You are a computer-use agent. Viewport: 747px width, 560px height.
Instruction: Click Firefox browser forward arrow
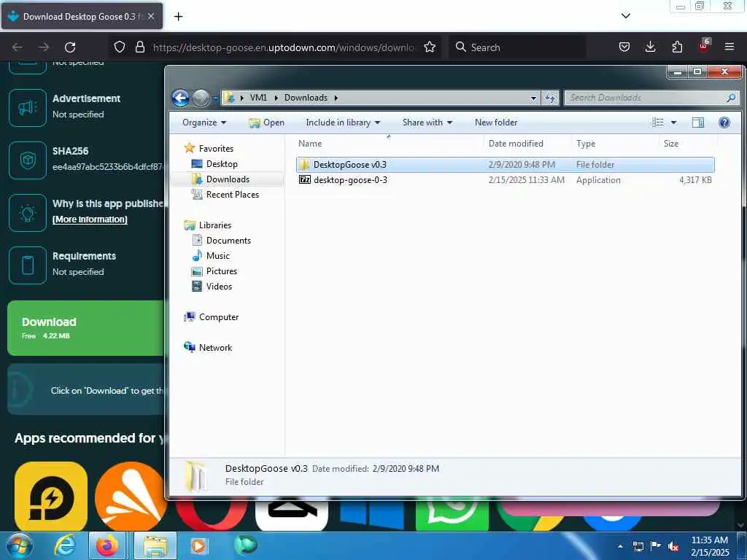pos(44,47)
